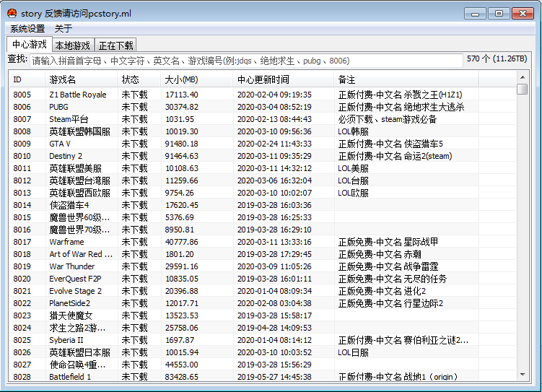This screenshot has height=392, width=542.
Task: Select the Battlefield 1 row
Action: (x=263, y=376)
